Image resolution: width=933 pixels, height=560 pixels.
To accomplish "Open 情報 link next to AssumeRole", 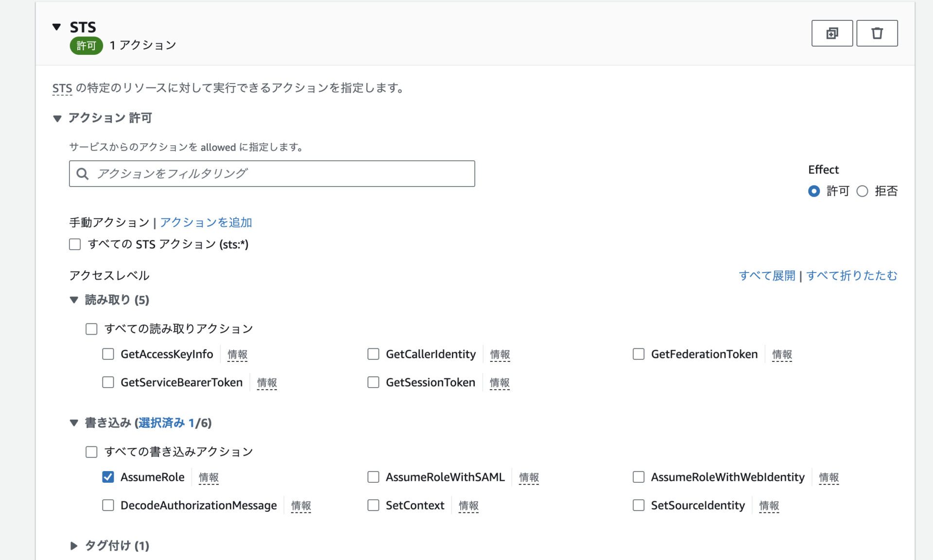I will [x=208, y=477].
